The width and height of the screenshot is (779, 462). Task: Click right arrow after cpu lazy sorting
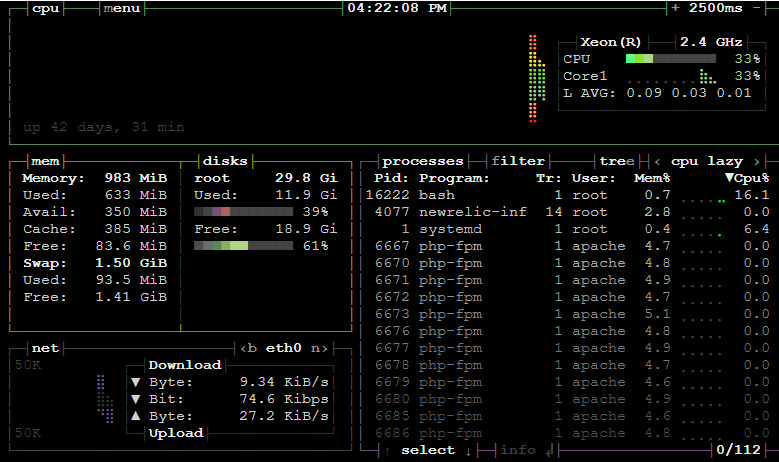coord(756,161)
